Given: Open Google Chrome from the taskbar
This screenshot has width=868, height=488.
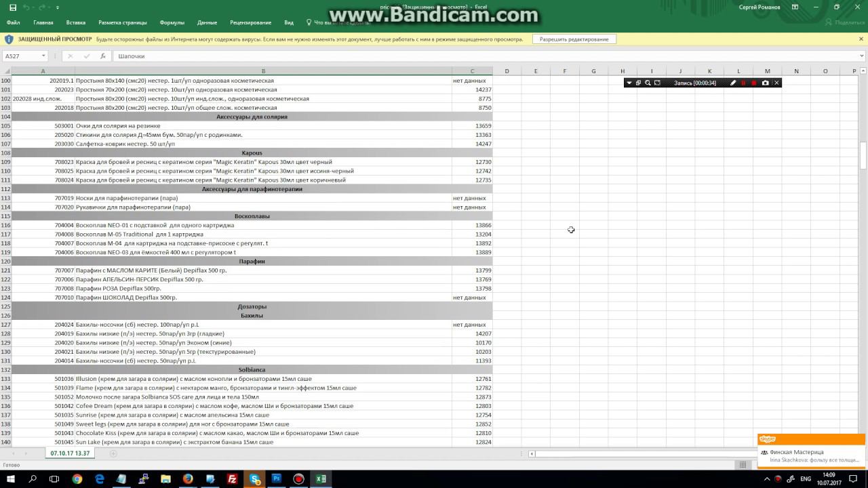Looking at the screenshot, I should point(77,479).
